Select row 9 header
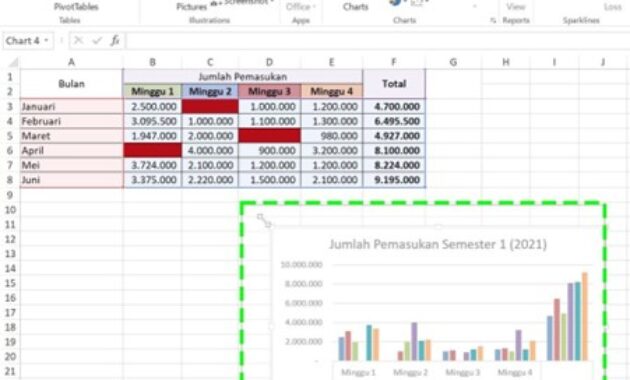630x380 pixels. pyautogui.click(x=10, y=195)
